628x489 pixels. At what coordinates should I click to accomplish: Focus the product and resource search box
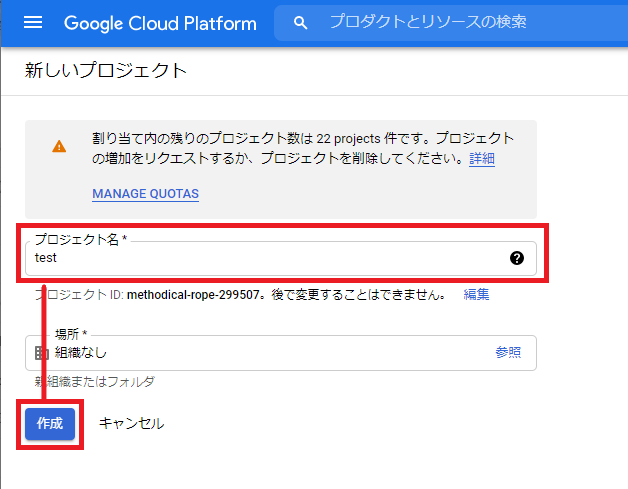[451, 22]
